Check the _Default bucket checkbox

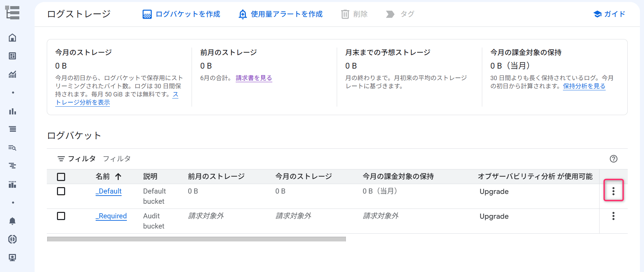click(x=61, y=191)
